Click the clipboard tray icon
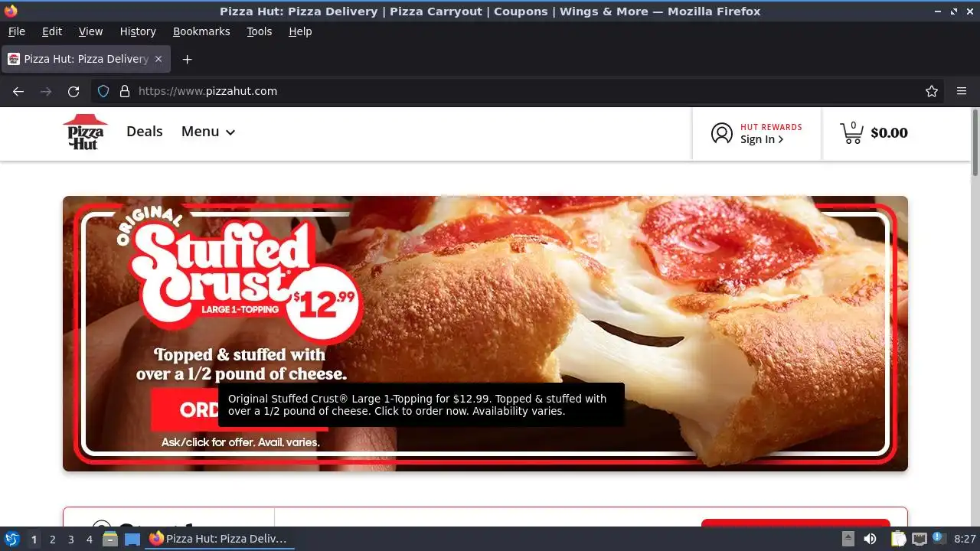This screenshot has width=980, height=551. tap(898, 539)
